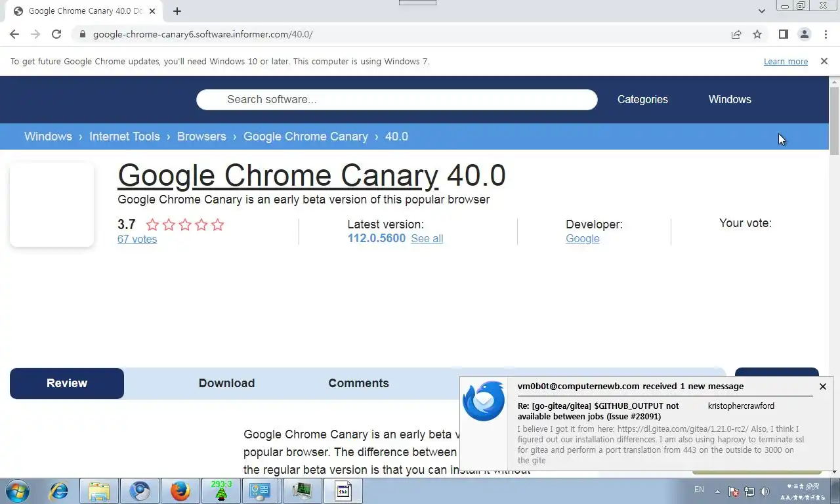This screenshot has height=504, width=840.
Task: Show hidden system tray icons
Action: [x=717, y=492]
